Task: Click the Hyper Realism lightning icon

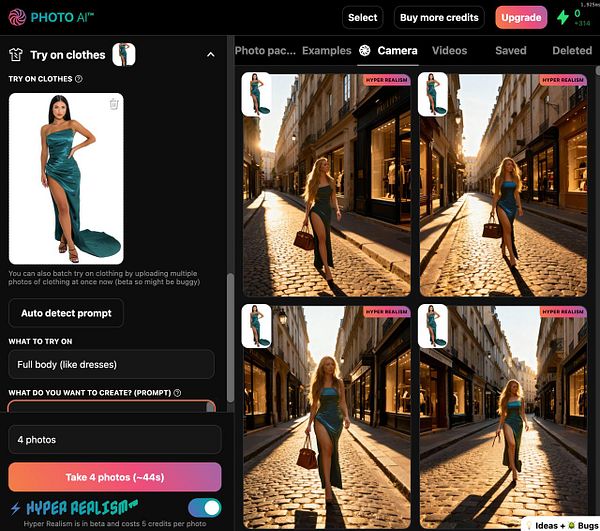Action: click(x=15, y=508)
